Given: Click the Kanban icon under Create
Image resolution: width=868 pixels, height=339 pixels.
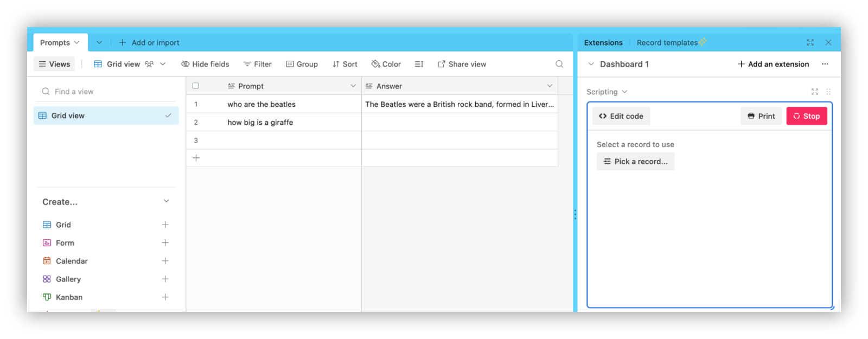Looking at the screenshot, I should [x=47, y=297].
